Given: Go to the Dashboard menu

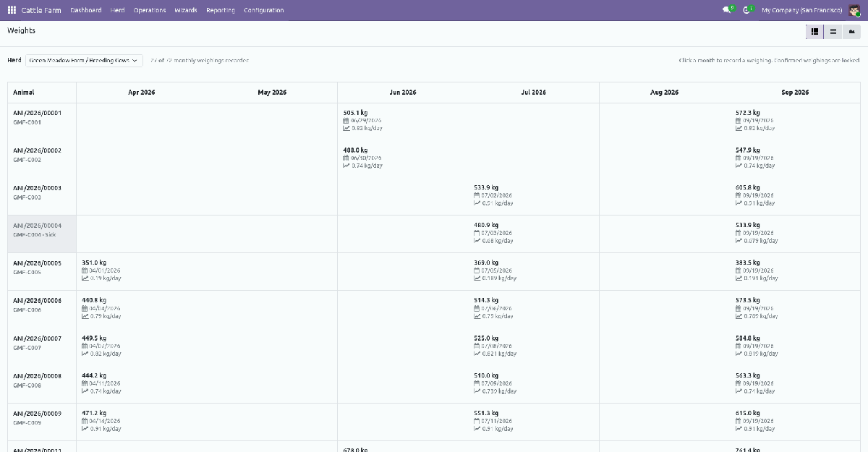Looking at the screenshot, I should pos(86,10).
